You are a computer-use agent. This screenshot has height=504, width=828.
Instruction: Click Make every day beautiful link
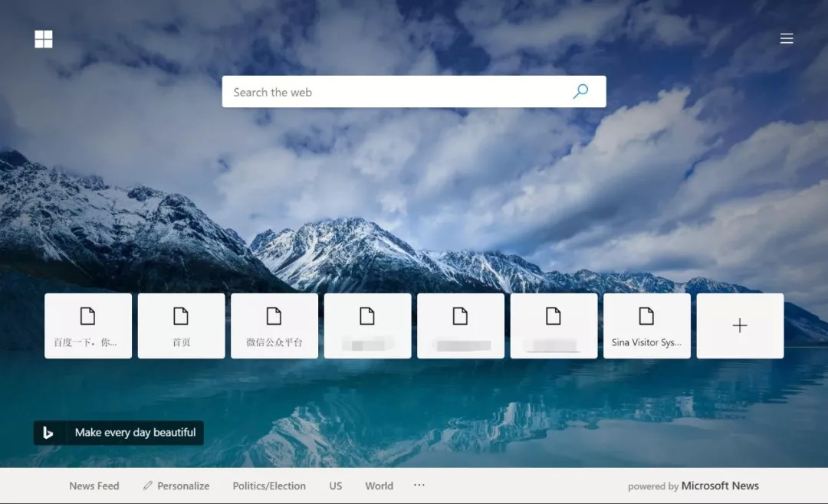coord(135,433)
